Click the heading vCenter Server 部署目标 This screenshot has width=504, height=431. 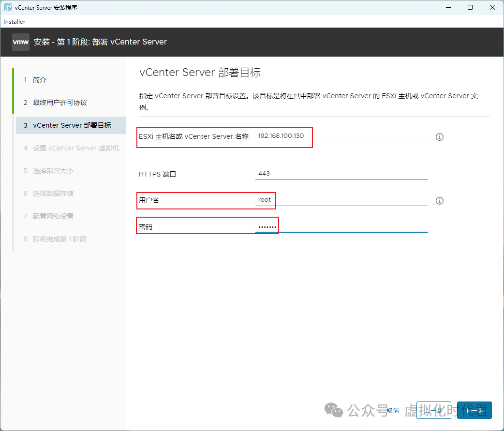coord(200,73)
